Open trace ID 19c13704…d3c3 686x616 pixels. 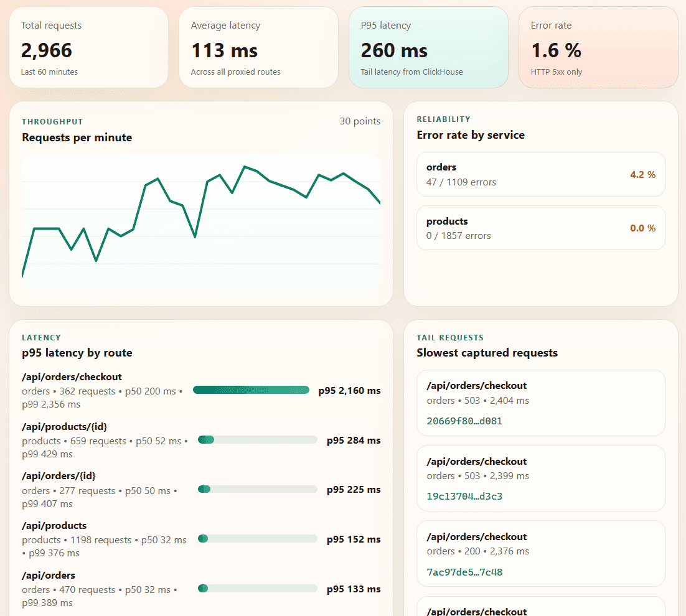pos(464,496)
